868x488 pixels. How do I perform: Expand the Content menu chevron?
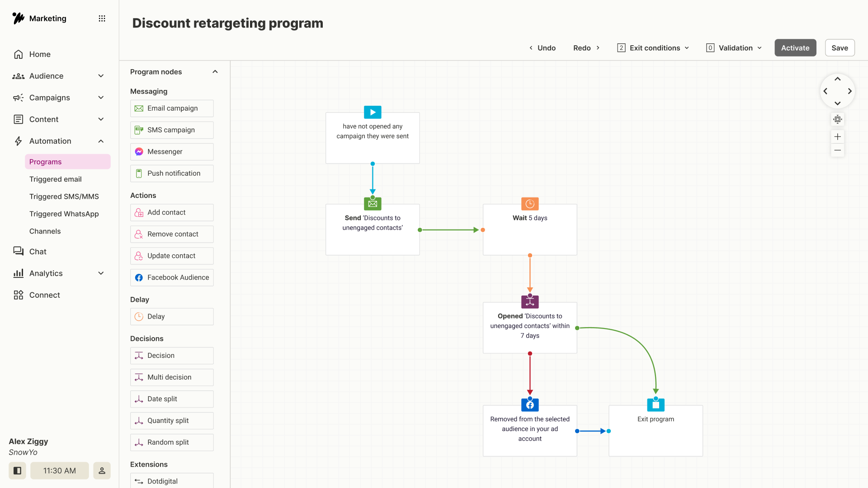(101, 119)
